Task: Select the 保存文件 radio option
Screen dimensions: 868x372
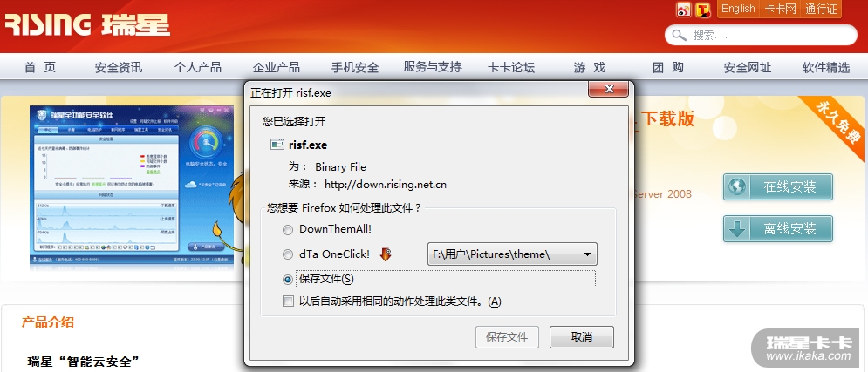Action: point(287,280)
